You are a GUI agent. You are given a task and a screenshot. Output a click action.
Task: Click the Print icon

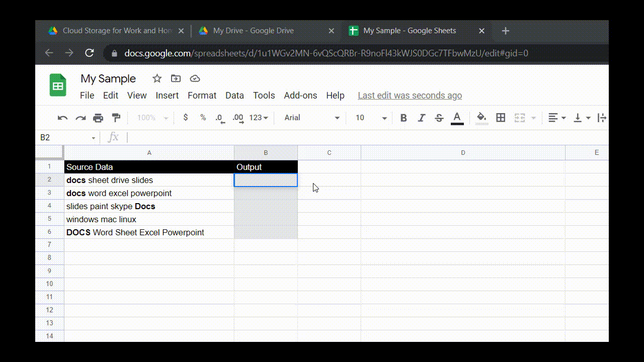(x=98, y=118)
